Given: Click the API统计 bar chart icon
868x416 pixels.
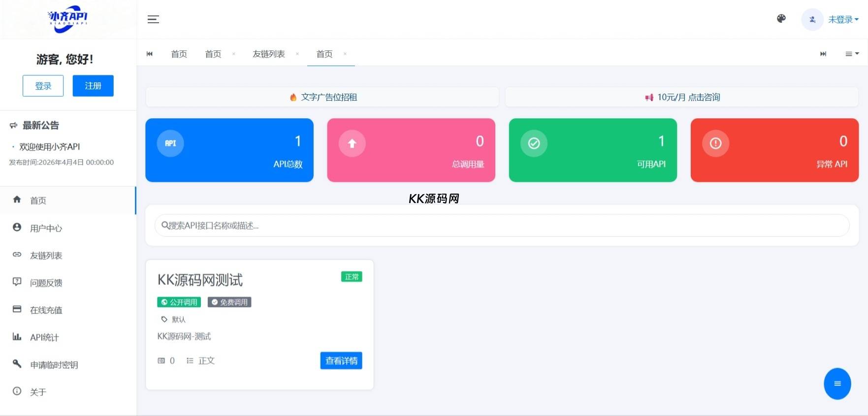Looking at the screenshot, I should click(x=17, y=337).
